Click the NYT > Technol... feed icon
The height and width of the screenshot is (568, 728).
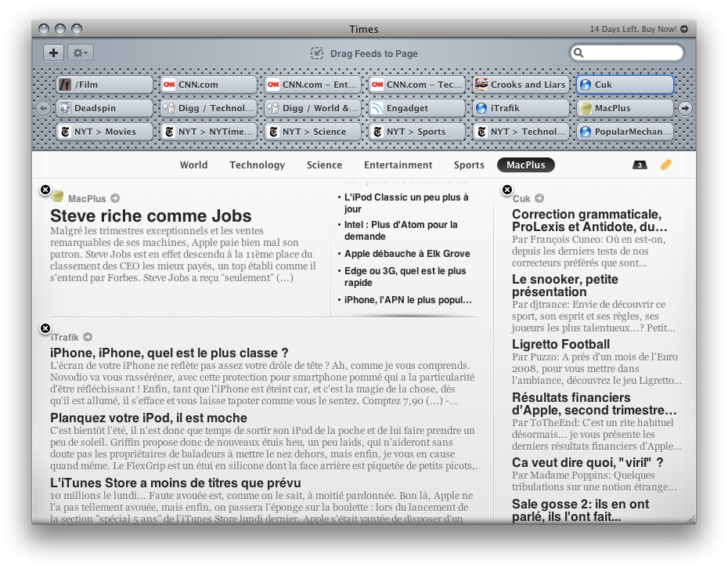tap(481, 132)
